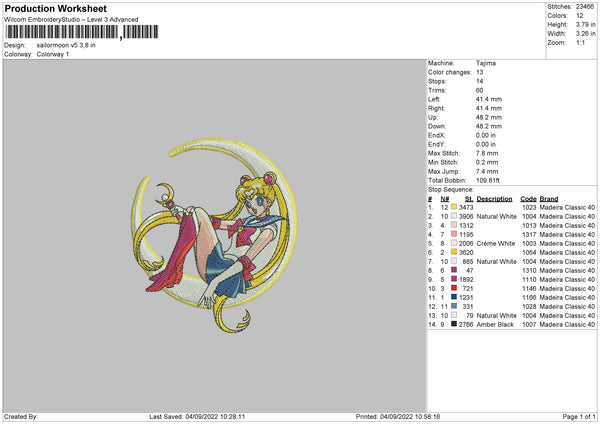This screenshot has height=424, width=600.
Task: Pick the salmon swatch in stop row 4
Action: pos(454,234)
